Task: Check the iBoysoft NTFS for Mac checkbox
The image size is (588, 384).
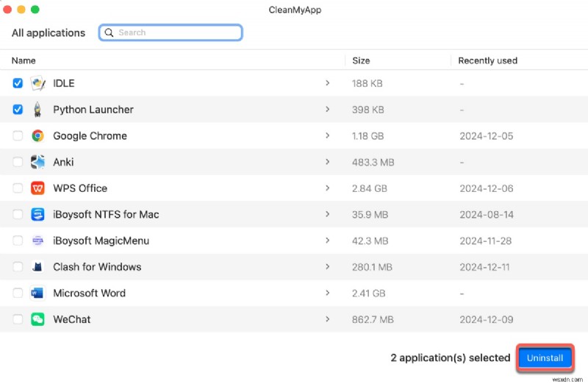Action: [18, 214]
